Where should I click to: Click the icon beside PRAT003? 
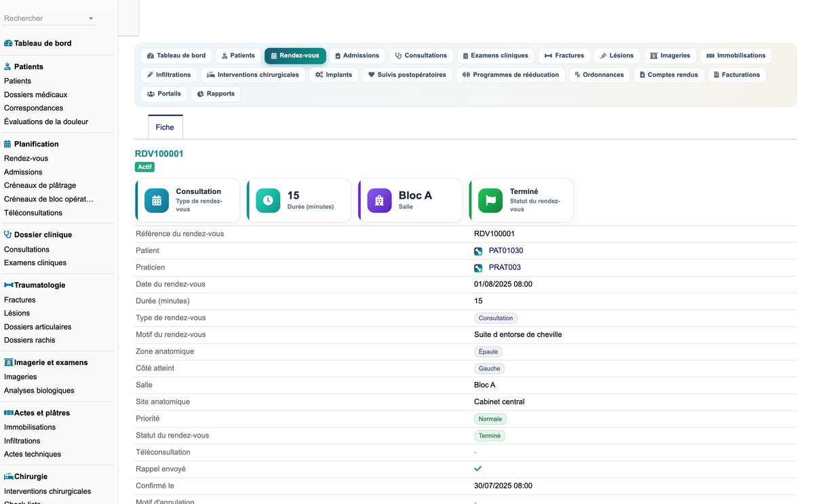[x=478, y=268]
